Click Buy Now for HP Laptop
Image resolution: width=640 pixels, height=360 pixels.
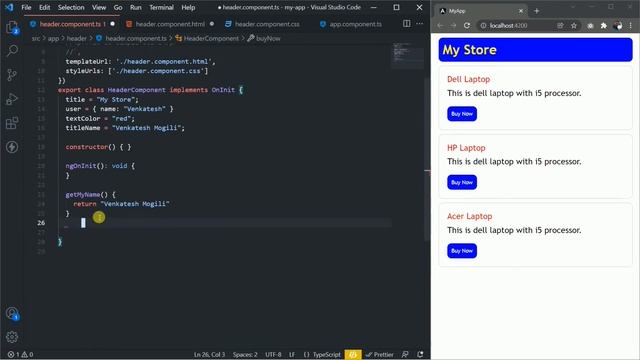click(x=462, y=182)
